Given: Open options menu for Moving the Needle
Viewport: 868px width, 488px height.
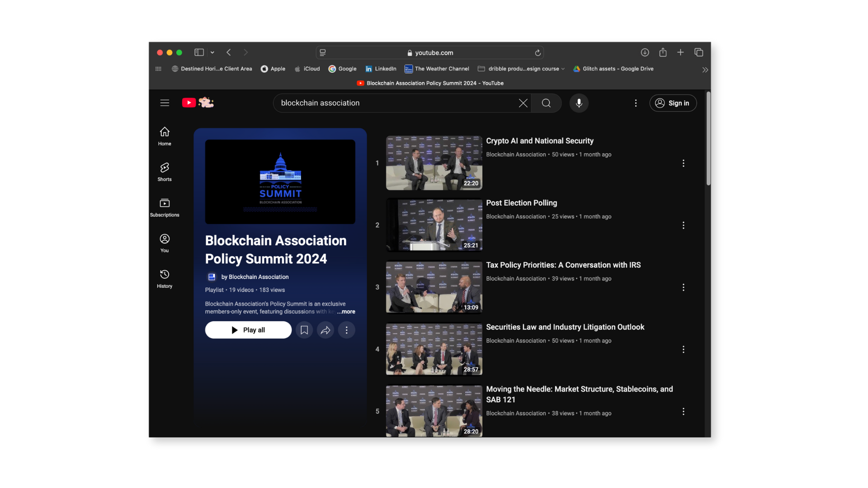Looking at the screenshot, I should [684, 411].
